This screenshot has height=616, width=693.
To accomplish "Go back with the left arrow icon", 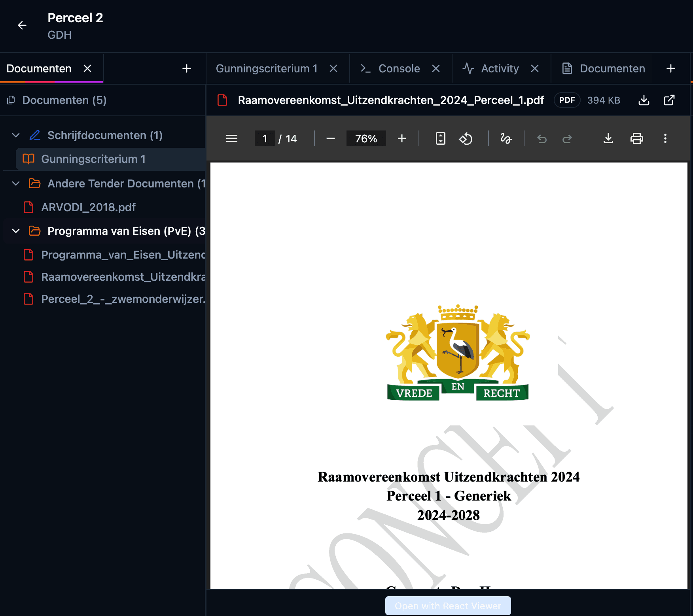I will (22, 25).
